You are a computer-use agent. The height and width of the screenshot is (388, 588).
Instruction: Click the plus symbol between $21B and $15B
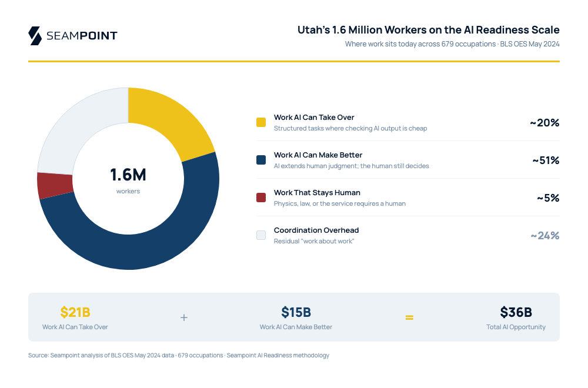click(184, 317)
